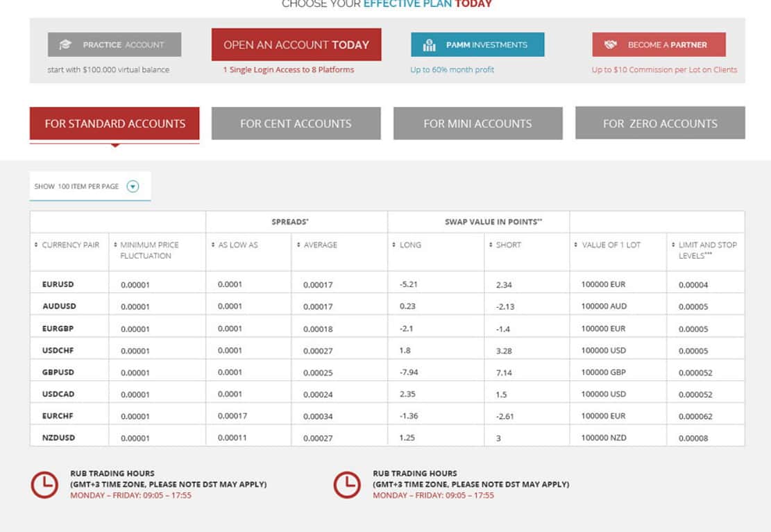The width and height of the screenshot is (771, 532).
Task: Switch to the For Mini Accounts tab
Action: (x=478, y=123)
